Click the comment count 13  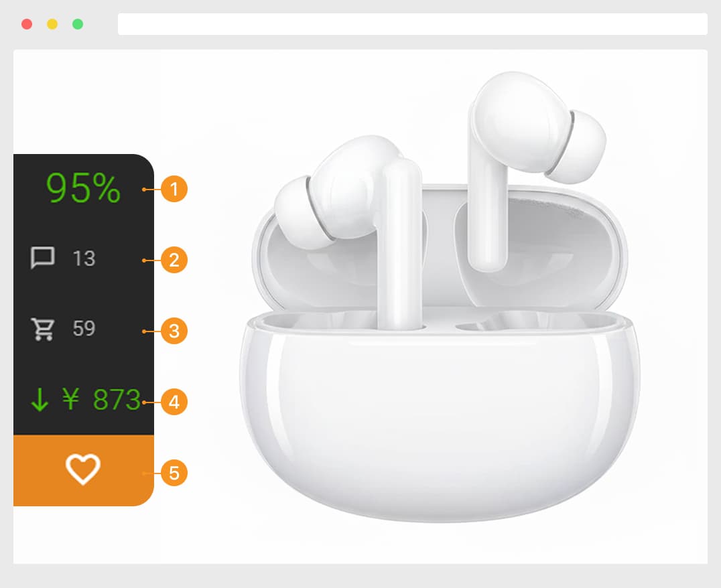84,259
